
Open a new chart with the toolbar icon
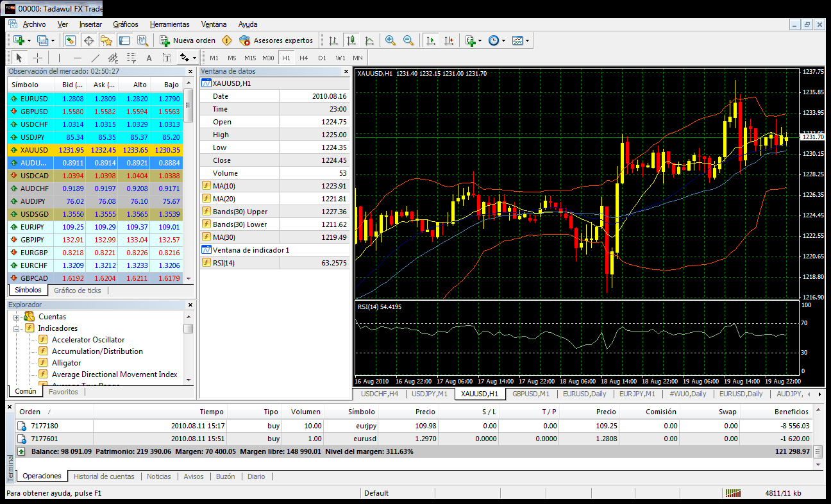coord(18,40)
